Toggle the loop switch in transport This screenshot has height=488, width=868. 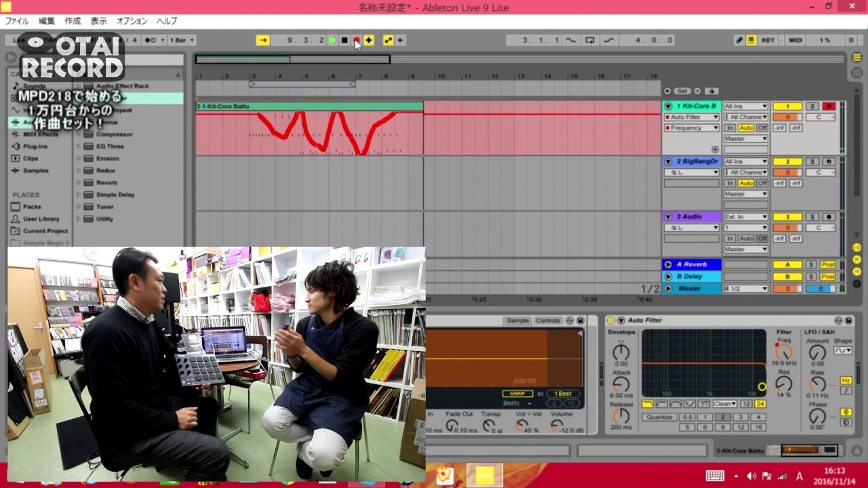click(590, 40)
